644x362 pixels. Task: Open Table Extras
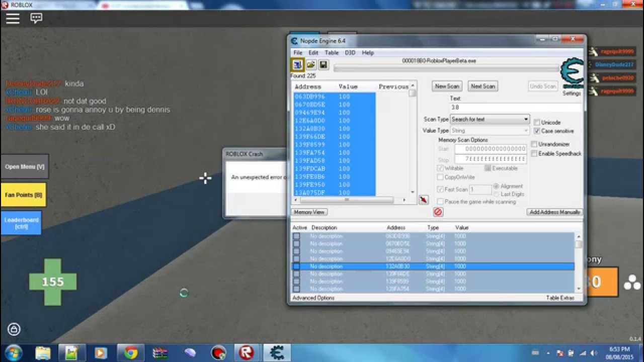560,298
